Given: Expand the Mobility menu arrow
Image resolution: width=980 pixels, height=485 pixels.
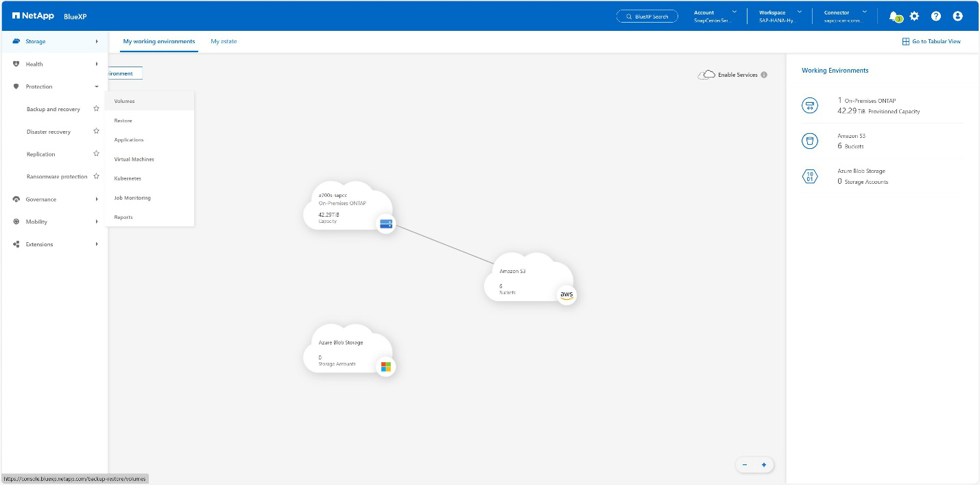Looking at the screenshot, I should pyautogui.click(x=97, y=222).
